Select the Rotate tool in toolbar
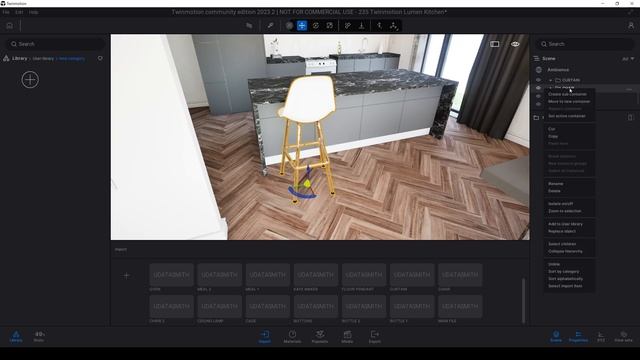Viewport: 640px width, 360px height. point(316,26)
